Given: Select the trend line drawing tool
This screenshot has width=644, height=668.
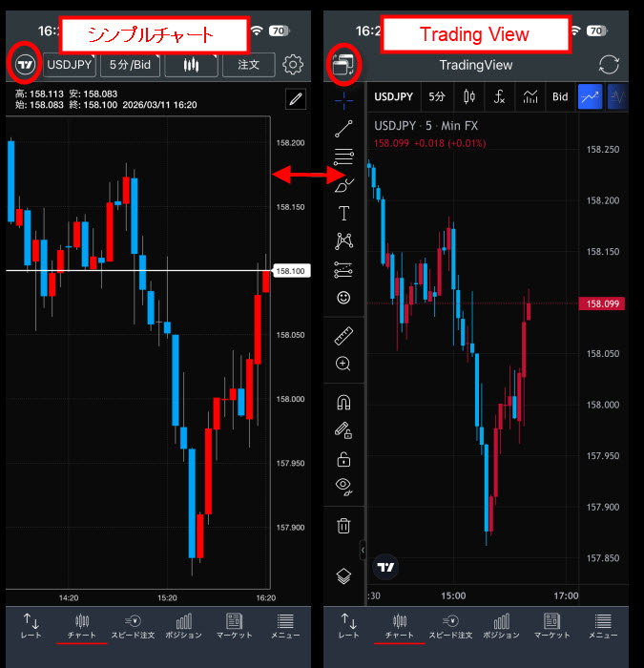Looking at the screenshot, I should [x=343, y=131].
